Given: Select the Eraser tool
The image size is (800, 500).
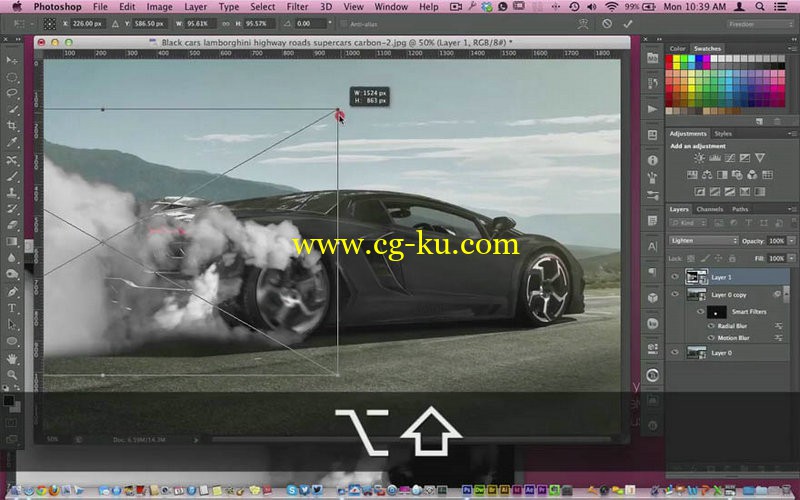Looking at the screenshot, I should (11, 225).
